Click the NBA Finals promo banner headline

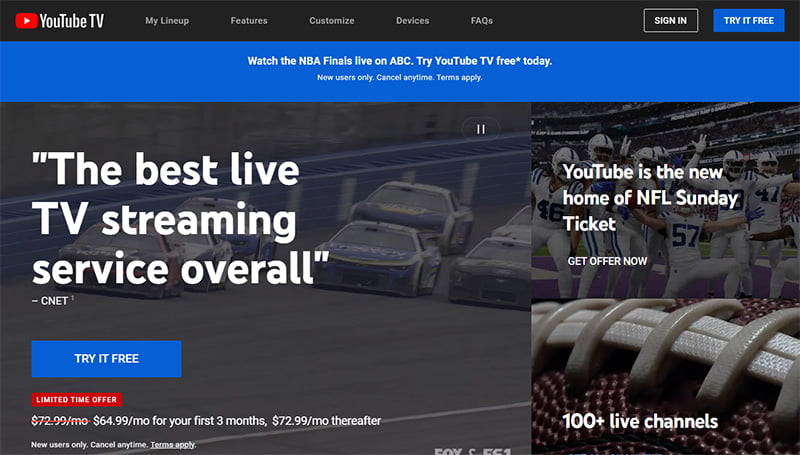coord(399,61)
